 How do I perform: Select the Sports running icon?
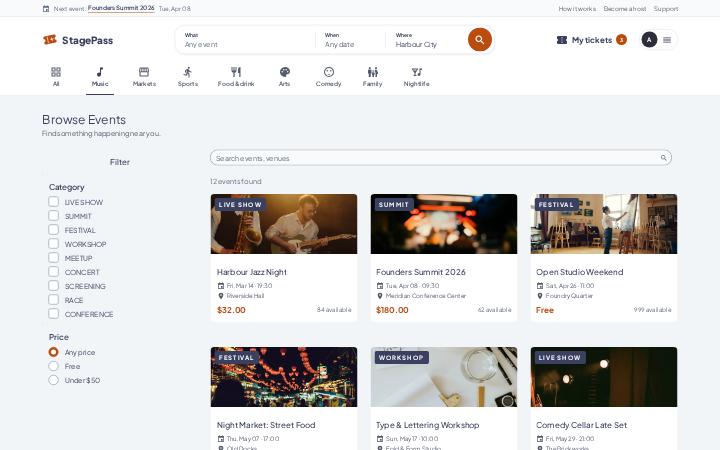187,72
